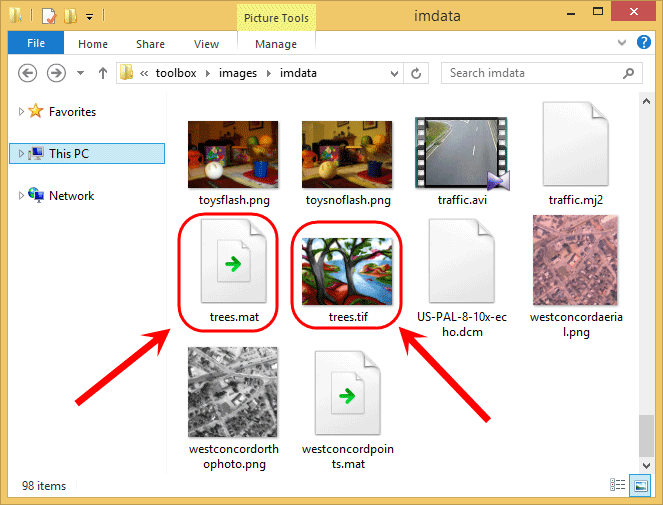Click the images breadcrumb in address bar

pos(238,73)
